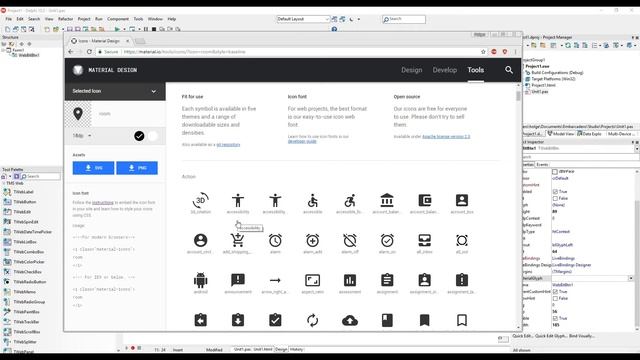640x360 pixels.
Task: Follow the instructions link under Icon font
Action: point(103,202)
